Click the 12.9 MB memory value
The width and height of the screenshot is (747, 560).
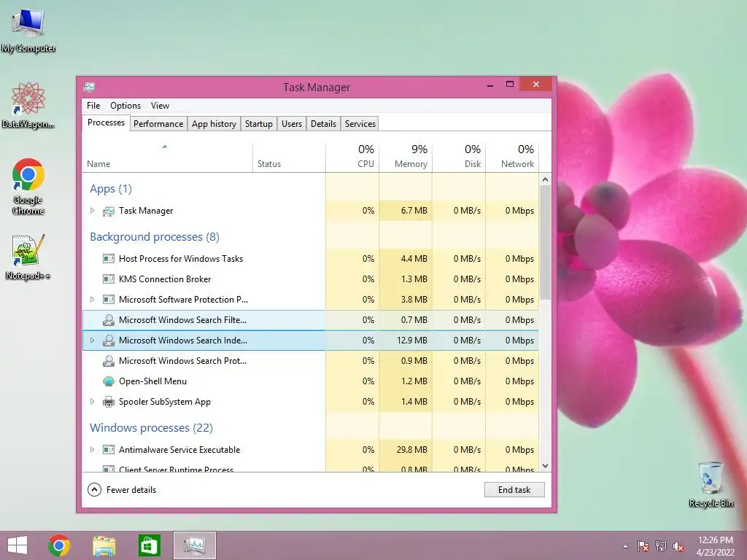(411, 341)
